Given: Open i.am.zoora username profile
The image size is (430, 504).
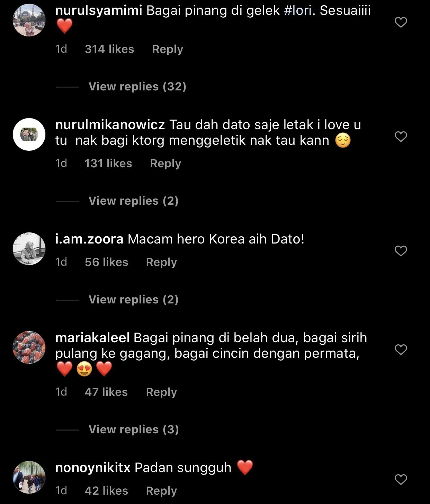Looking at the screenshot, I should tap(89, 239).
